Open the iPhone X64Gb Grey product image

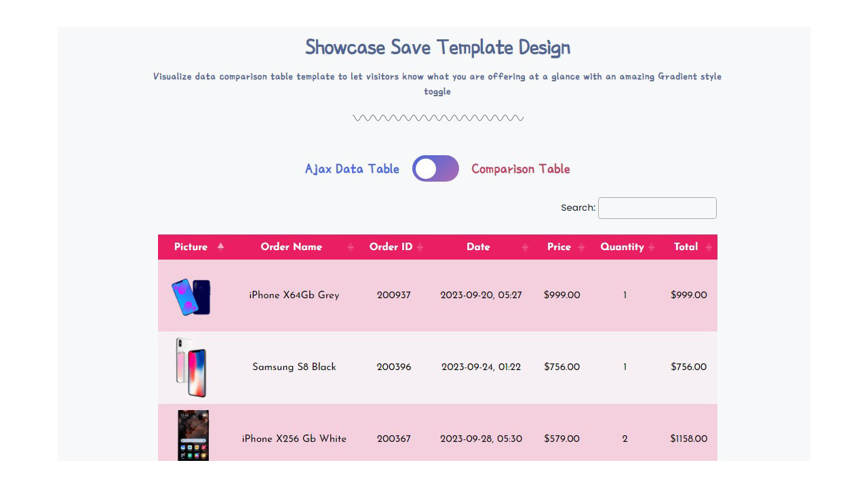tap(191, 296)
